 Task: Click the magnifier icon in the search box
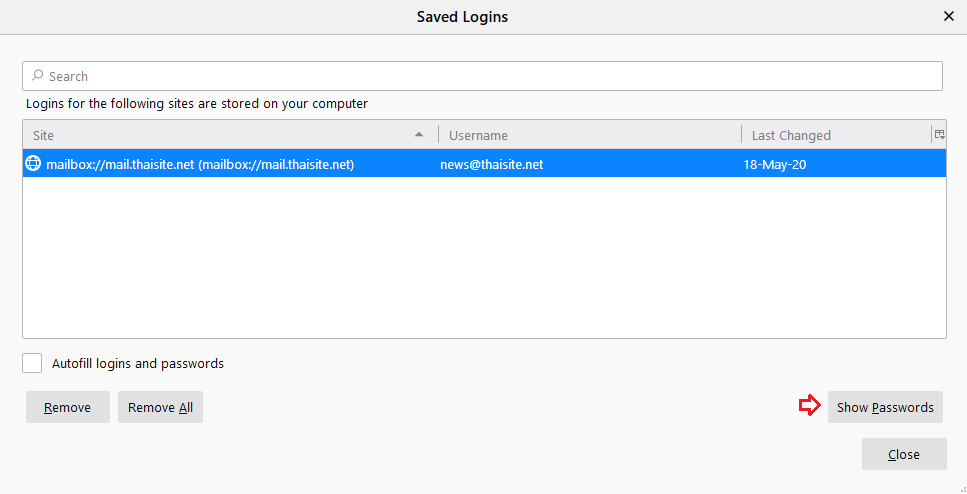(38, 76)
